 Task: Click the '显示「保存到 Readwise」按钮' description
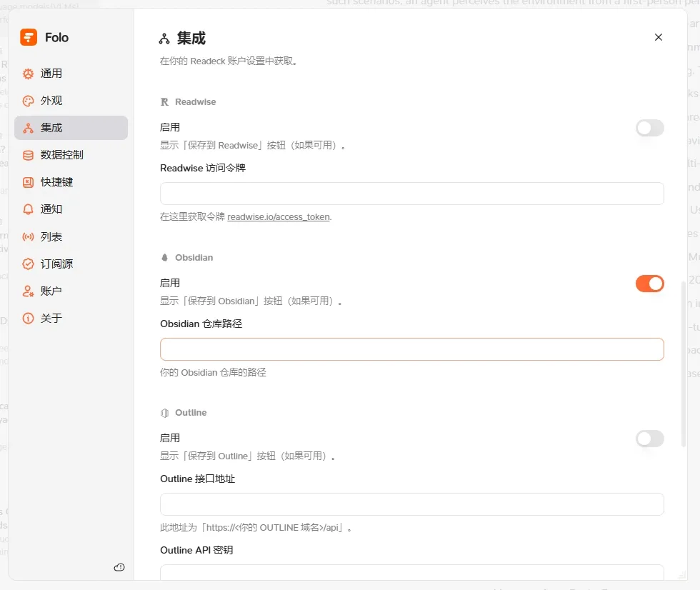coord(253,146)
